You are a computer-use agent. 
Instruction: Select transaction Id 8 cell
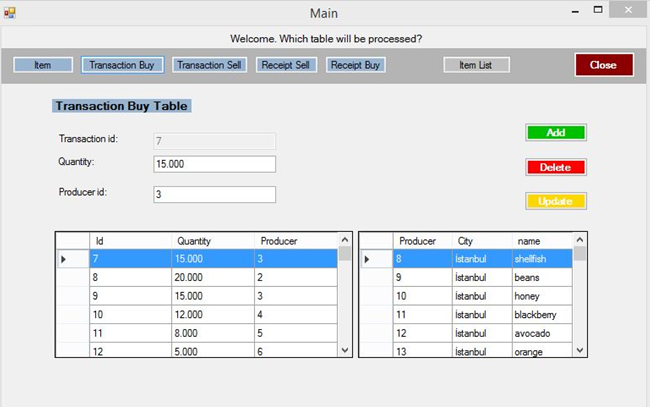pos(131,277)
